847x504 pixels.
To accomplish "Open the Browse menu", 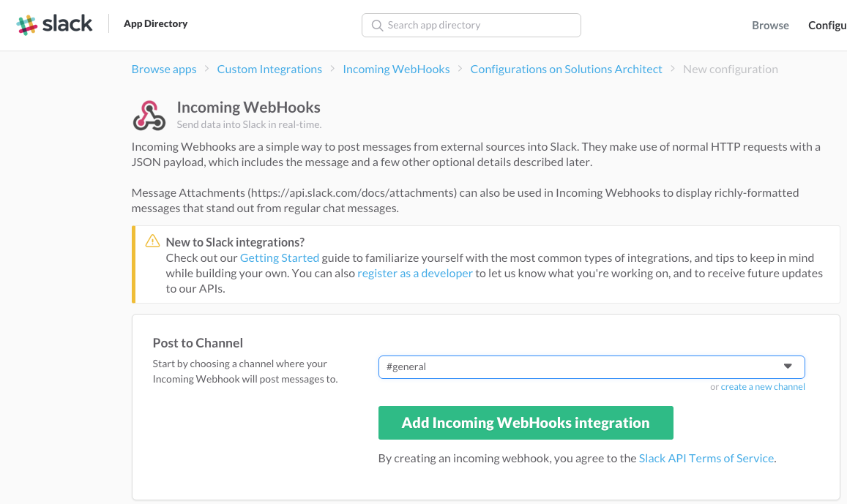I will tap(770, 26).
